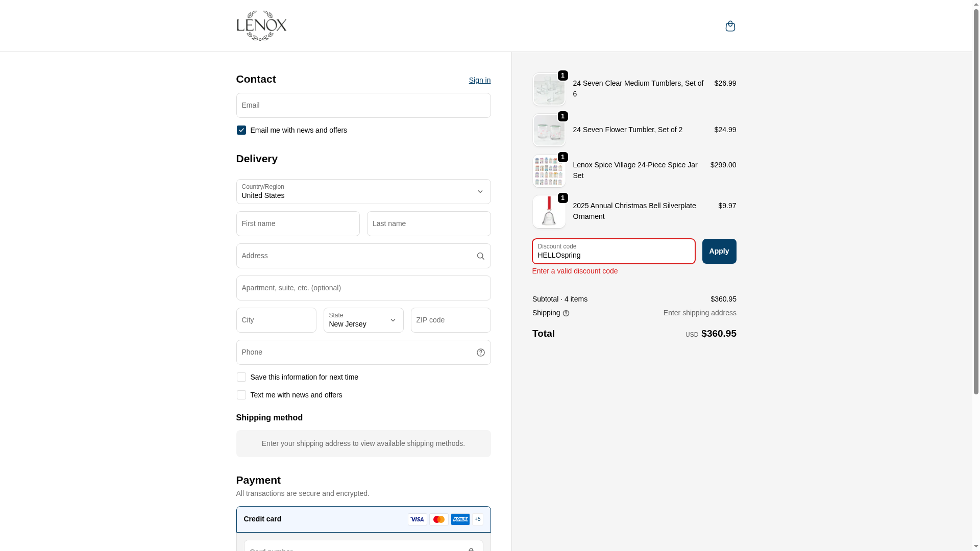Select the Credit card payment option
Screen dimensions: 980x551
(x=363, y=519)
